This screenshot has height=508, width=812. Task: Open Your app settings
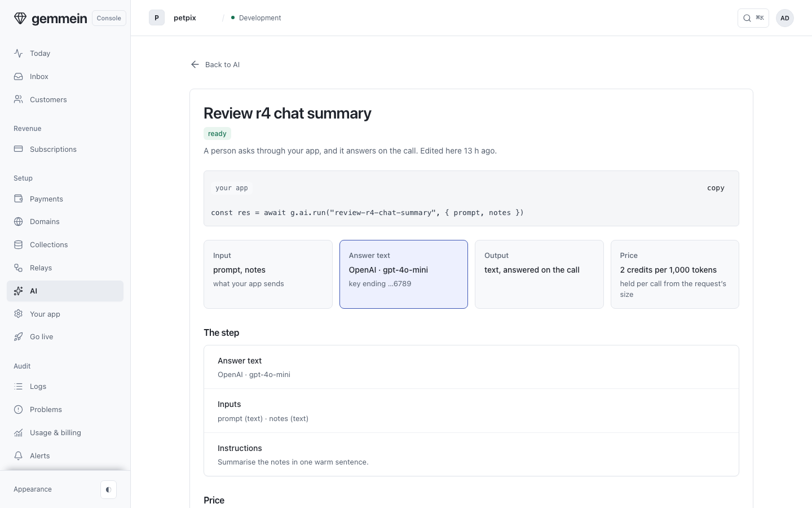(x=65, y=314)
